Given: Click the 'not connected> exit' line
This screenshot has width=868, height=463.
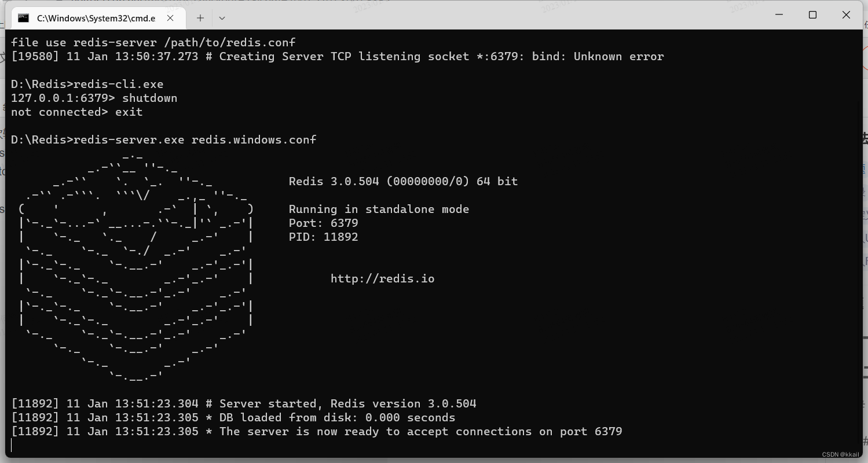Looking at the screenshot, I should coord(77,112).
